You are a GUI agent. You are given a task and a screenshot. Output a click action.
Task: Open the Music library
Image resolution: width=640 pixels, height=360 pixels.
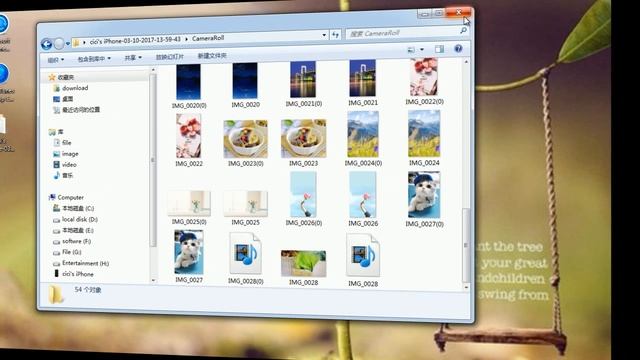[63, 176]
